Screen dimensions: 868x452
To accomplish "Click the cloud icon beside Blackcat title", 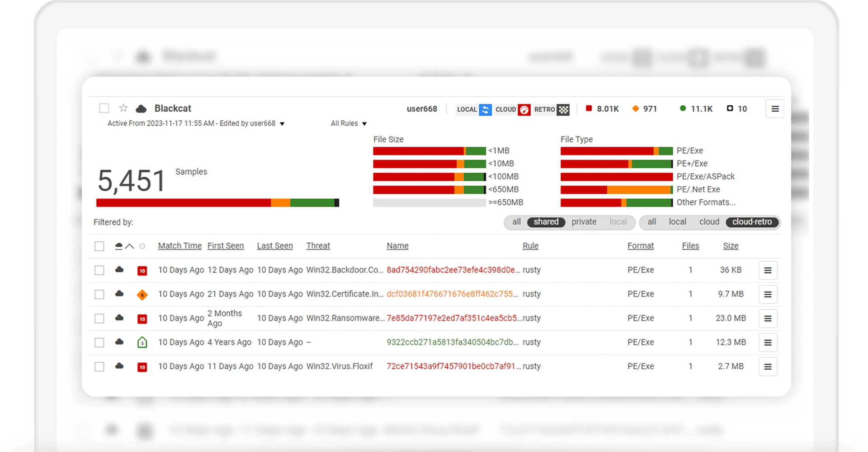I will point(141,108).
